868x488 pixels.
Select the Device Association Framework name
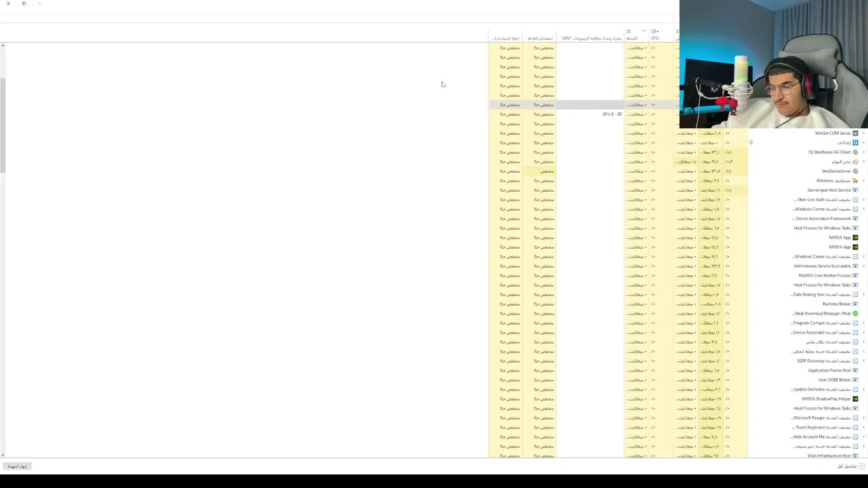click(x=821, y=218)
